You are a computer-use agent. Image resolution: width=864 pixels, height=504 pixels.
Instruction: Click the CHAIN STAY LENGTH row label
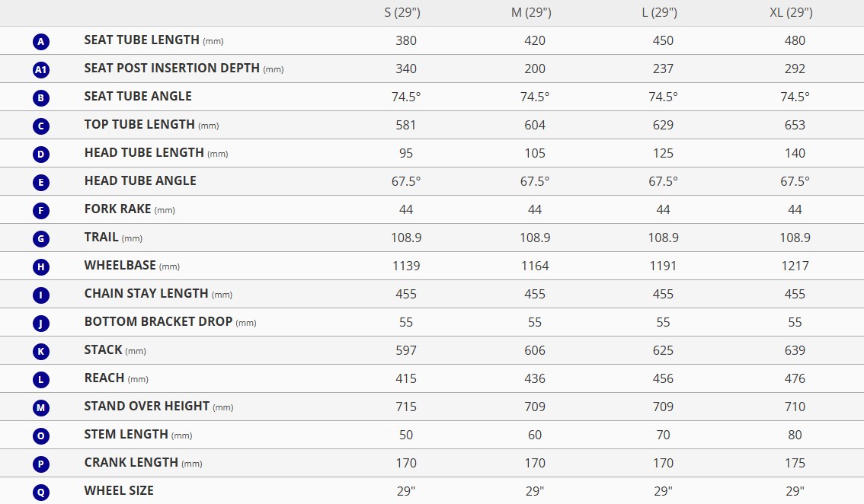click(146, 293)
